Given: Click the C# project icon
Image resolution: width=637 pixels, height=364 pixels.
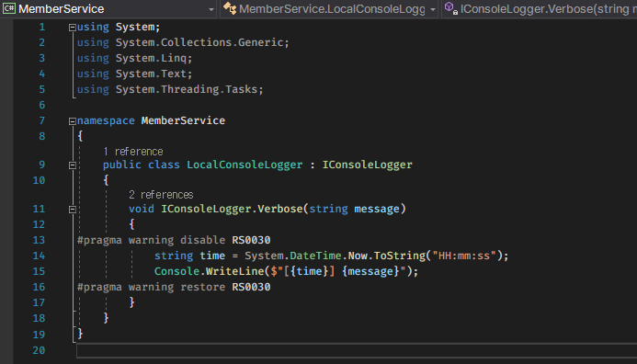Looking at the screenshot, I should [9, 8].
